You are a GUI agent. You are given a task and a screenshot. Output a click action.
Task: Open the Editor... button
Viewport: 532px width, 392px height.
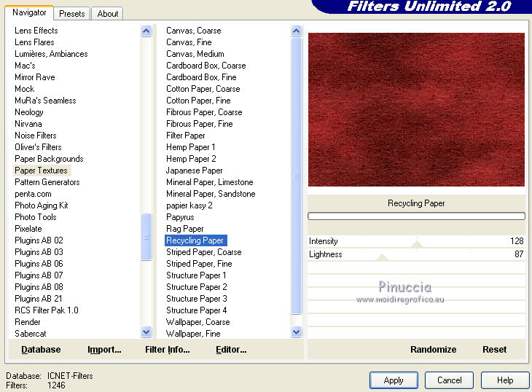(x=231, y=350)
